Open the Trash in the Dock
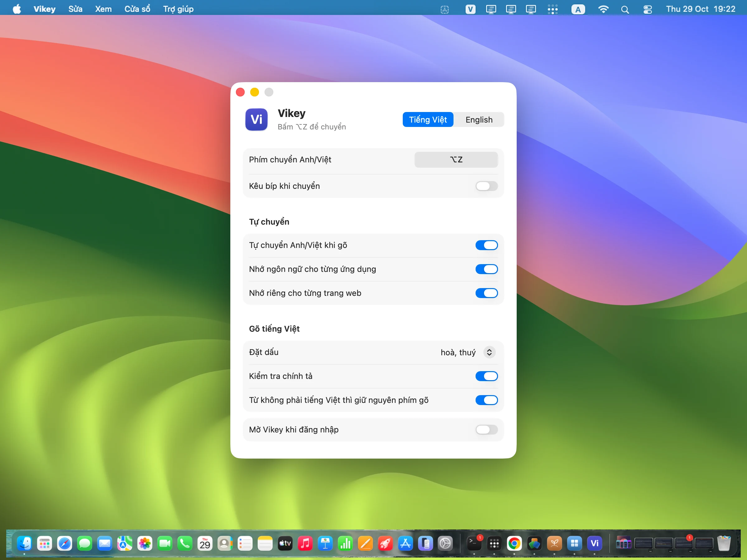747x560 pixels. coord(724,544)
